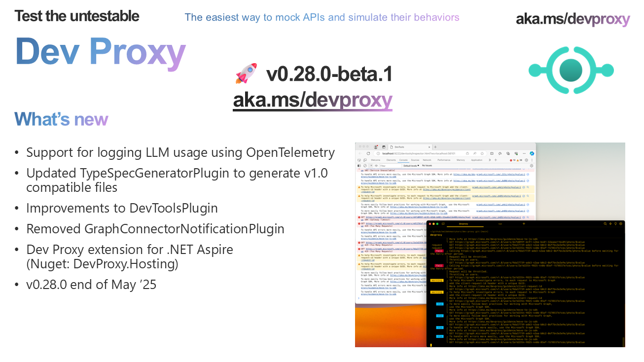Image resolution: width=644 pixels, height=362 pixels.
Task: Switch to the Elements tab in DevTools
Action: 391,160
